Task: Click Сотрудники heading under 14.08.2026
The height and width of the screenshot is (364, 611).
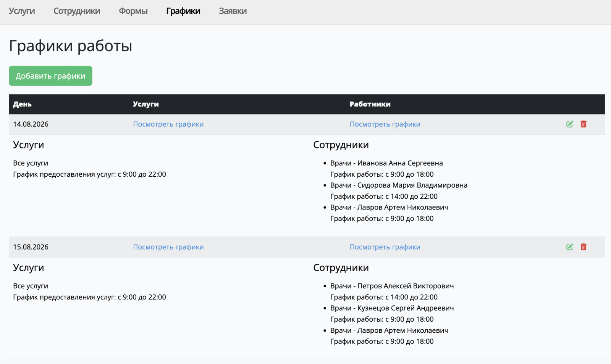Action: [341, 145]
